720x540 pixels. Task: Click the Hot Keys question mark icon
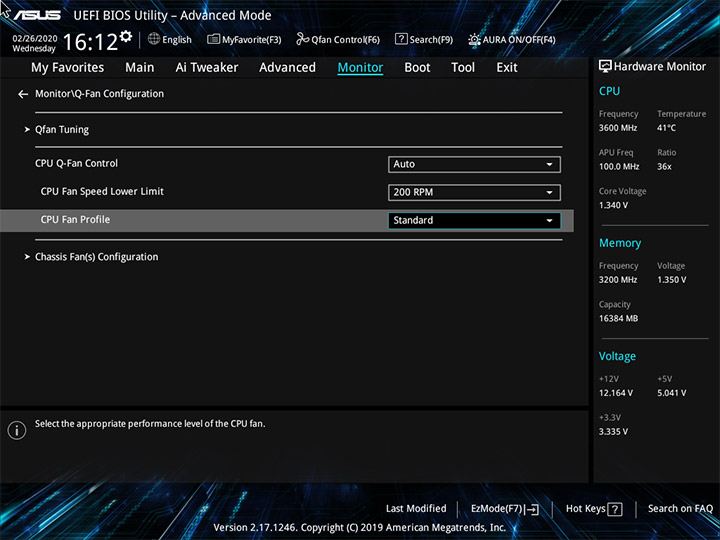[614, 509]
